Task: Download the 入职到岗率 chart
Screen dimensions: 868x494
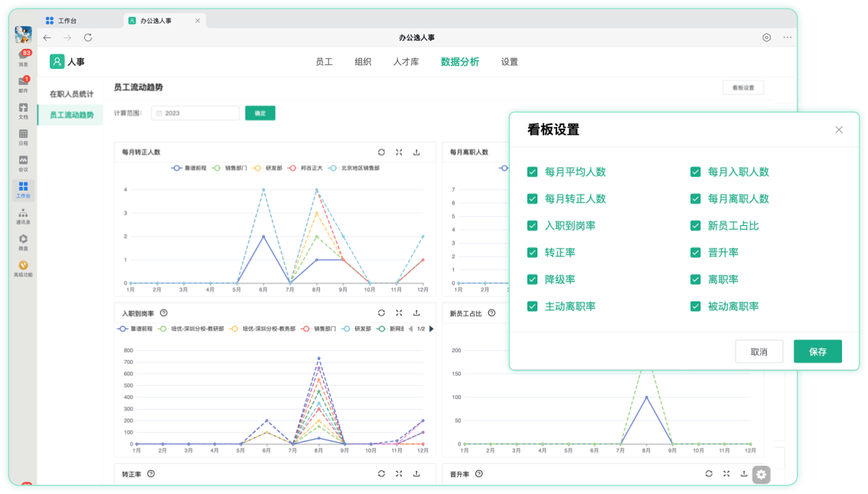Action: click(417, 313)
